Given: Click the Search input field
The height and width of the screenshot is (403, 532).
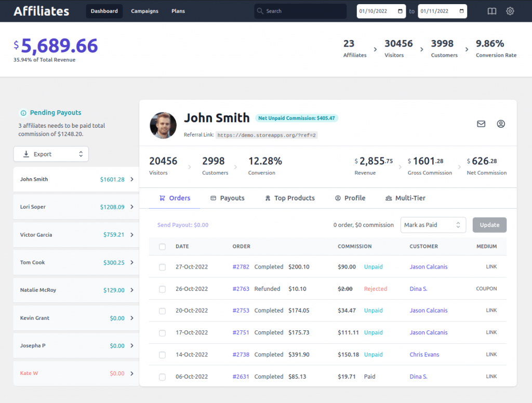Looking at the screenshot, I should (300, 10).
